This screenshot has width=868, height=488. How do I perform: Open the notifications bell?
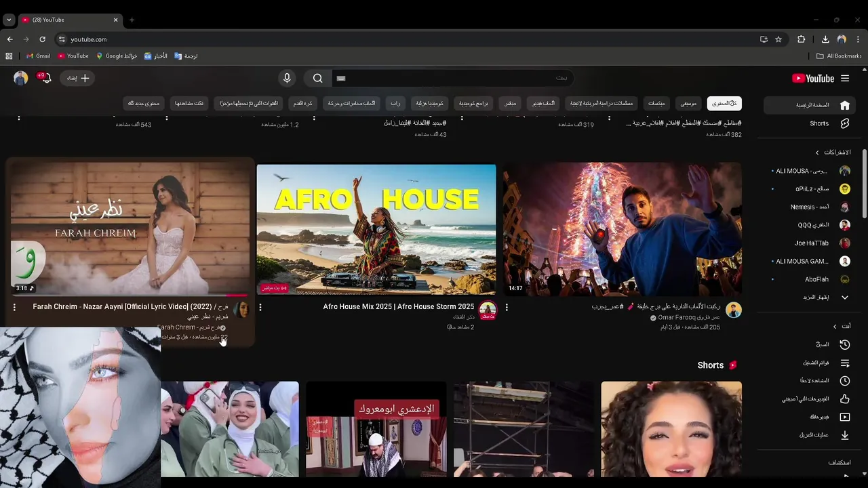pos(45,78)
